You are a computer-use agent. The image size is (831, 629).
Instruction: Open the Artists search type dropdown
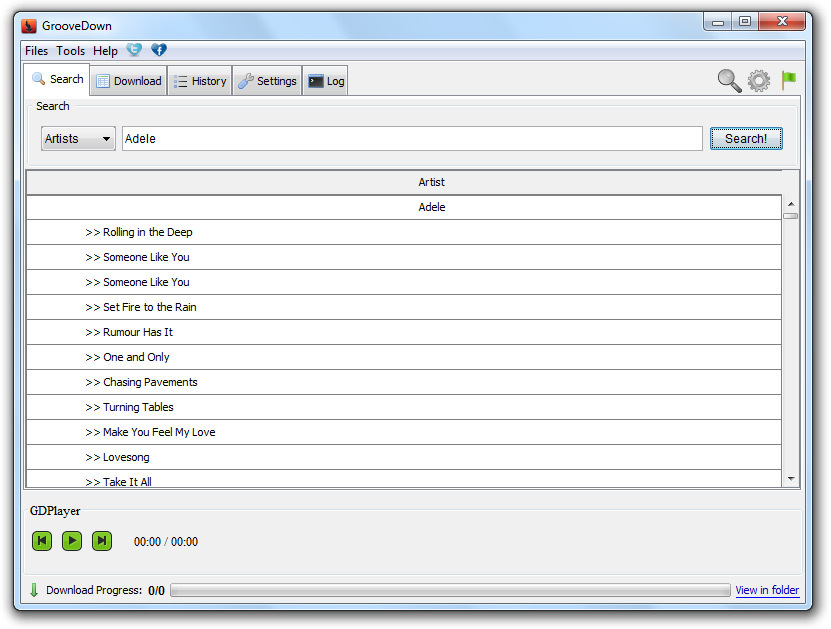78,139
